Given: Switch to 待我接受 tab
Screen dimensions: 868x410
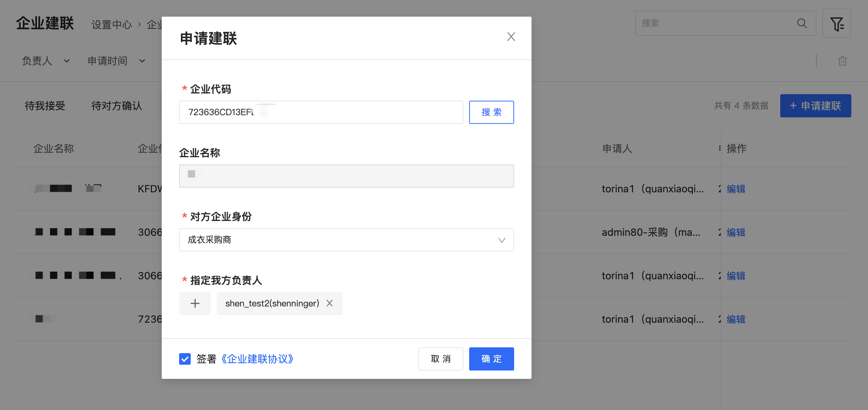Looking at the screenshot, I should [x=45, y=106].
